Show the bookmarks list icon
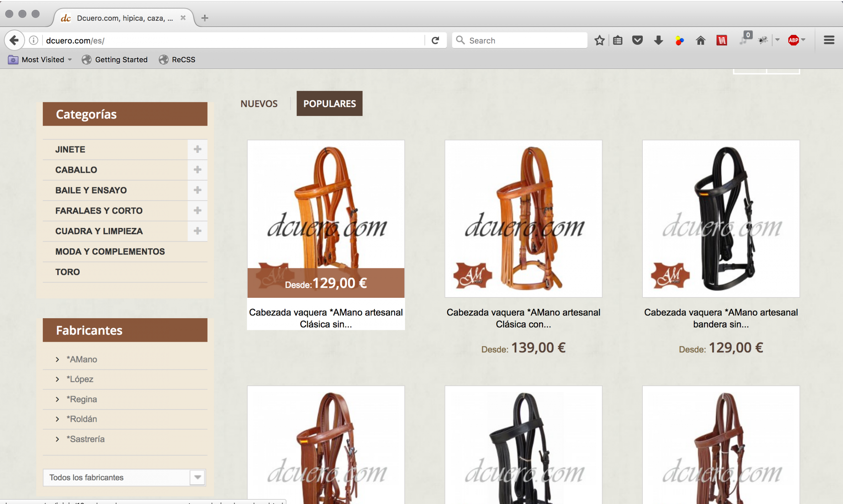The height and width of the screenshot is (504, 843). (618, 40)
